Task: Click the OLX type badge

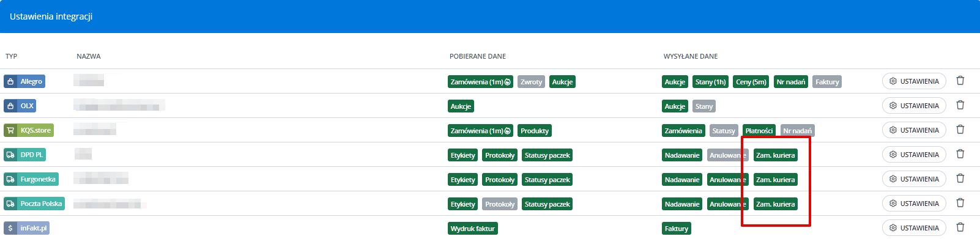Action: 20,106
